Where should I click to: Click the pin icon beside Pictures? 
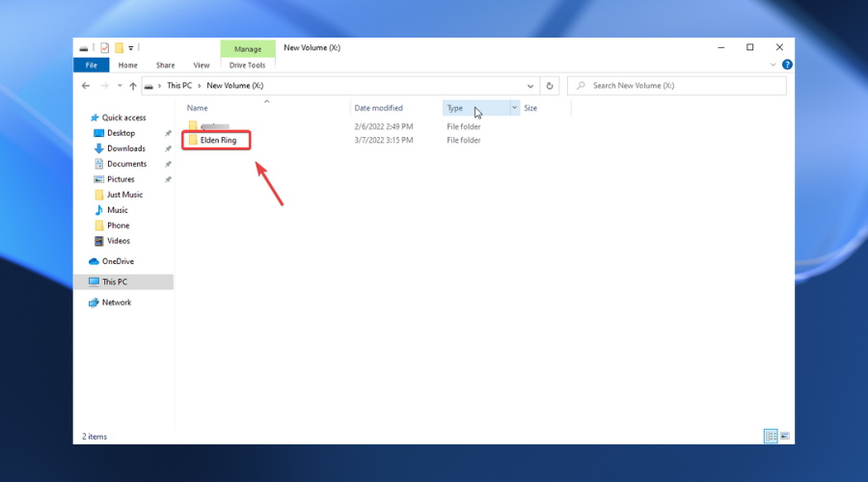click(168, 180)
